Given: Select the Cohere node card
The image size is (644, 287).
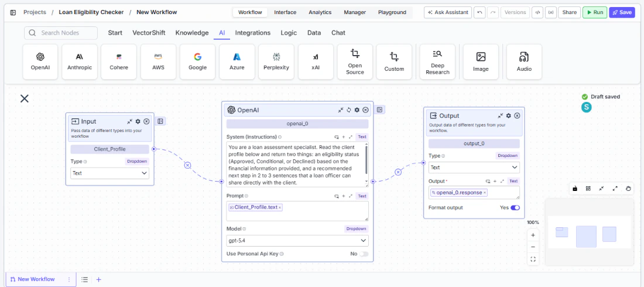Looking at the screenshot, I should [x=119, y=61].
